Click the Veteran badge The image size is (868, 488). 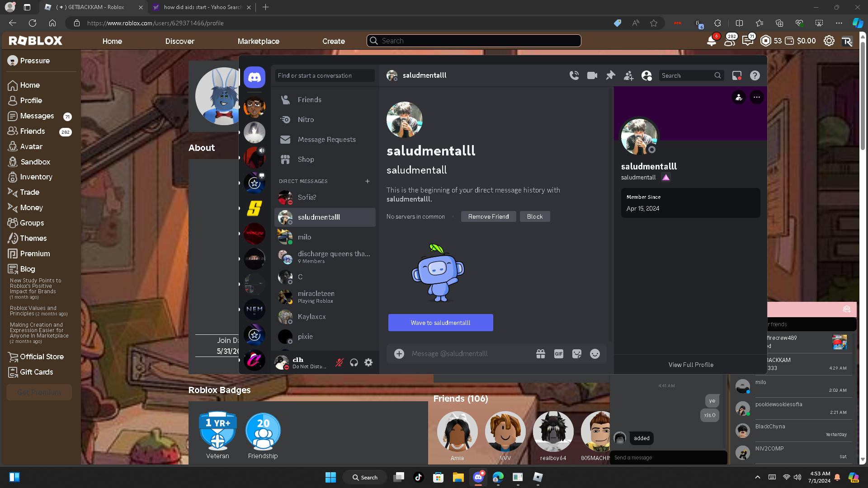click(217, 431)
